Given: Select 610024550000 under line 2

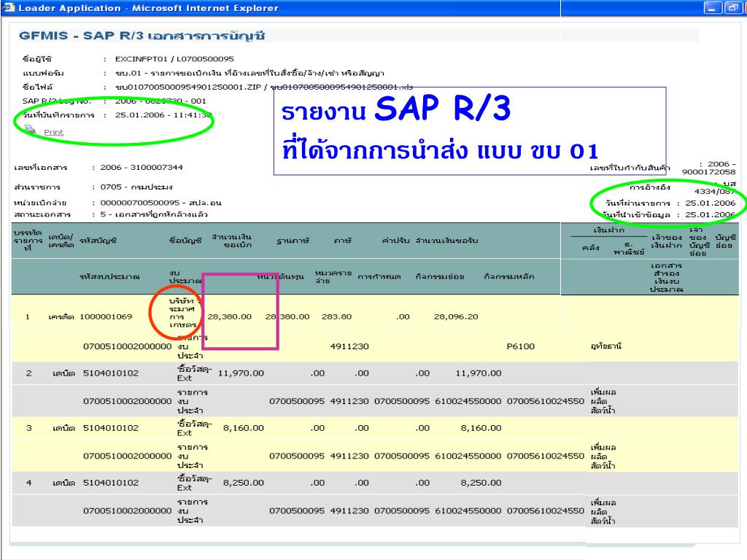Looking at the screenshot, I should [x=468, y=401].
